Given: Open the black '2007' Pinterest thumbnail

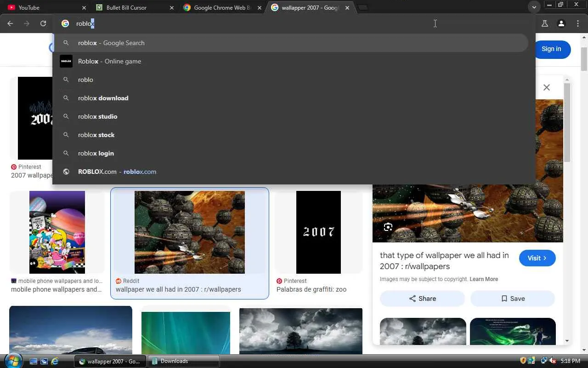Looking at the screenshot, I should [x=318, y=232].
